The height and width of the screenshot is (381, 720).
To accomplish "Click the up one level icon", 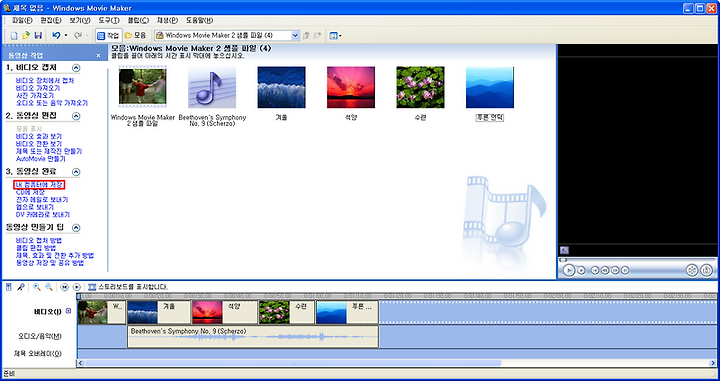I will pyautogui.click(x=306, y=35).
